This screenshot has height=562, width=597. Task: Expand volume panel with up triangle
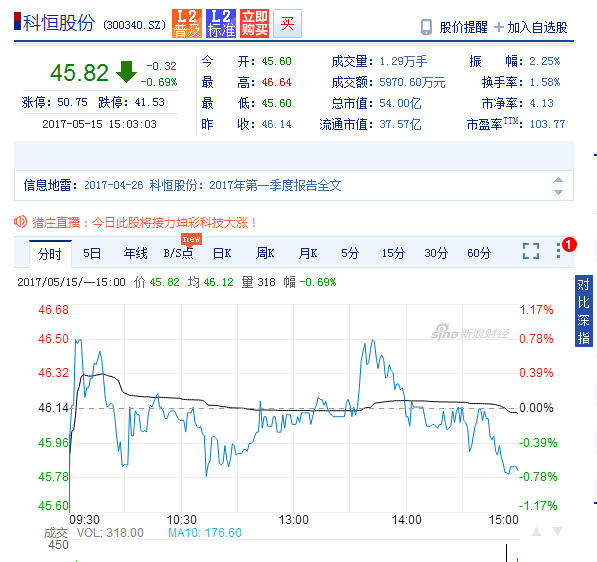point(536,532)
